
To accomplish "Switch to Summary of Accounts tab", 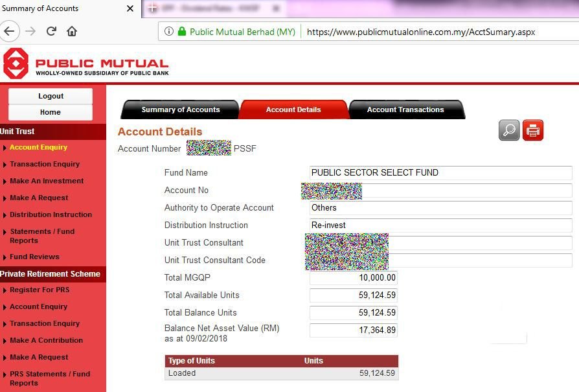I will point(181,110).
